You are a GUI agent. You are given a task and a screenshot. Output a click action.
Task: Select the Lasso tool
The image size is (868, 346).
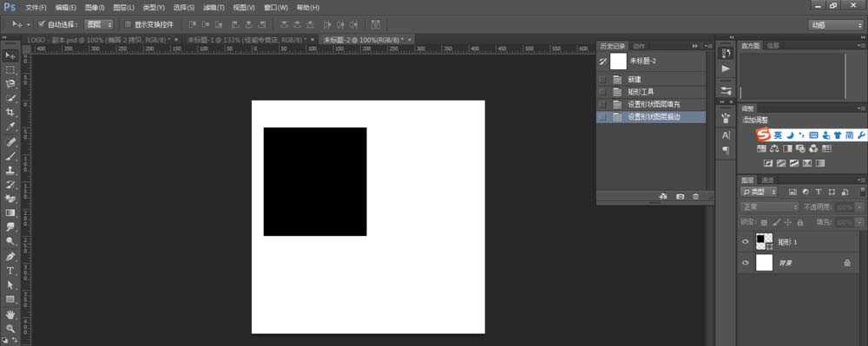(x=10, y=83)
